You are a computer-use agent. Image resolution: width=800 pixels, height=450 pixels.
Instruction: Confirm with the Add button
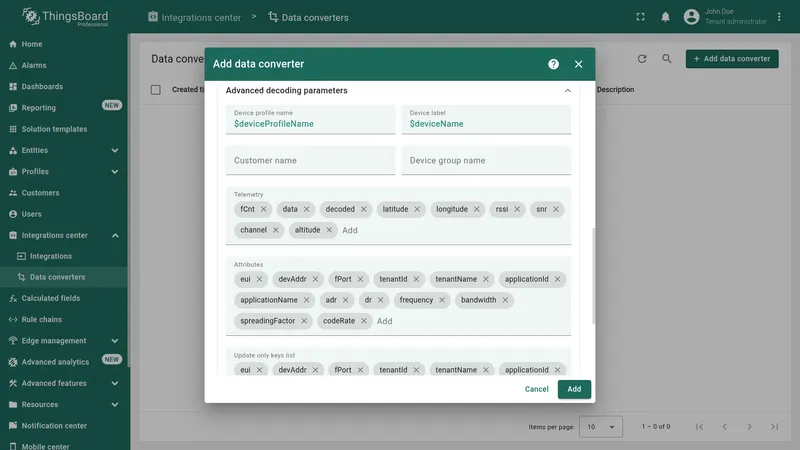pyautogui.click(x=574, y=389)
